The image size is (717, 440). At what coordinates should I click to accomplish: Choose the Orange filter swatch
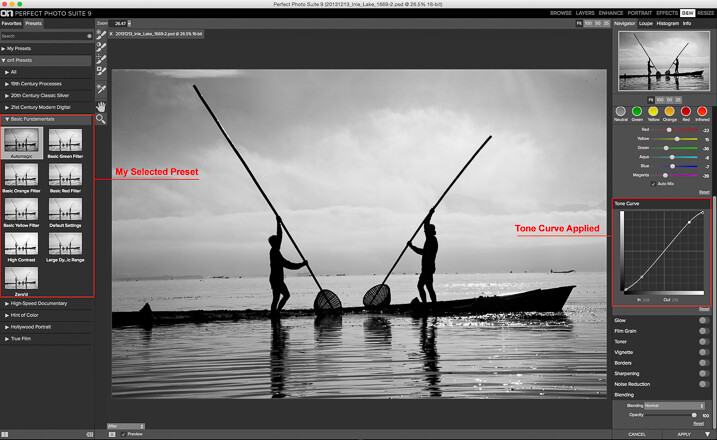pos(669,111)
